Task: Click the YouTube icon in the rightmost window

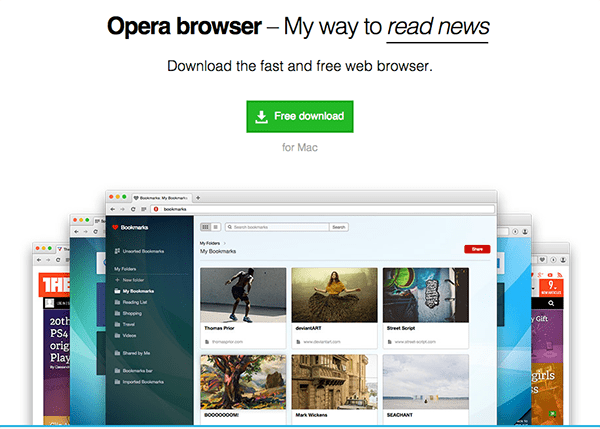Action: pyautogui.click(x=550, y=275)
